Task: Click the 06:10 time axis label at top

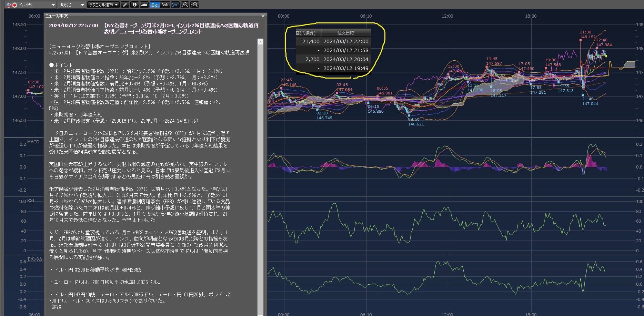Action: [366, 16]
